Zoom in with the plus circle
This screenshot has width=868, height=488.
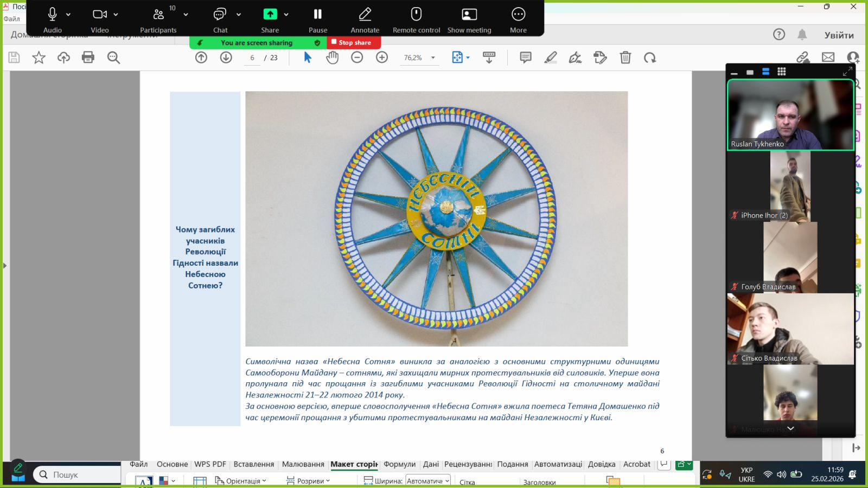pyautogui.click(x=382, y=57)
